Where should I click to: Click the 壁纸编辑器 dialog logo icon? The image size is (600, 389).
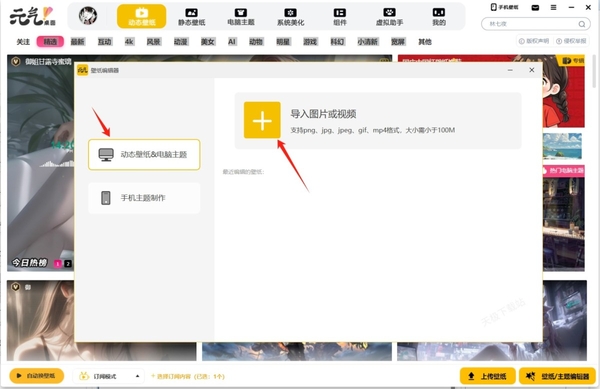click(x=83, y=70)
